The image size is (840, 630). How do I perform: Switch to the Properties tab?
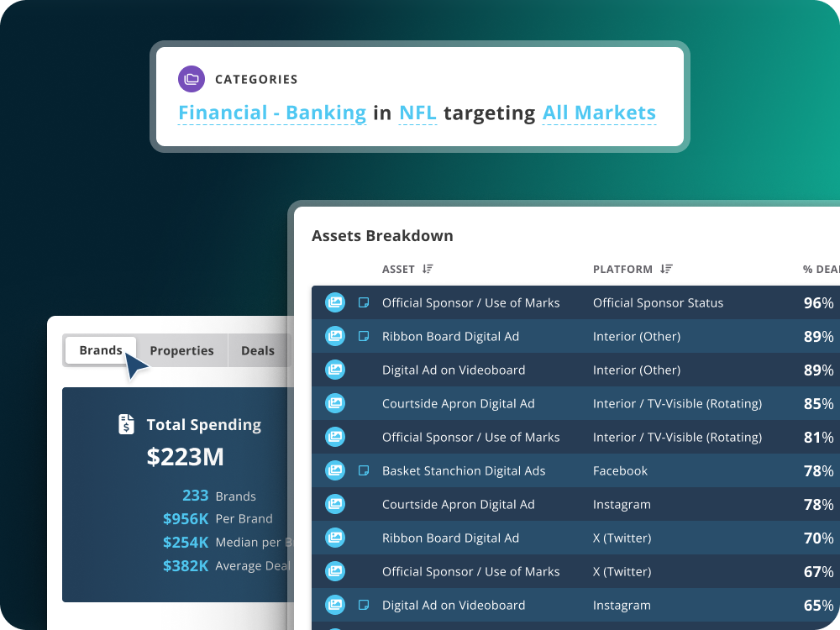[181, 351]
